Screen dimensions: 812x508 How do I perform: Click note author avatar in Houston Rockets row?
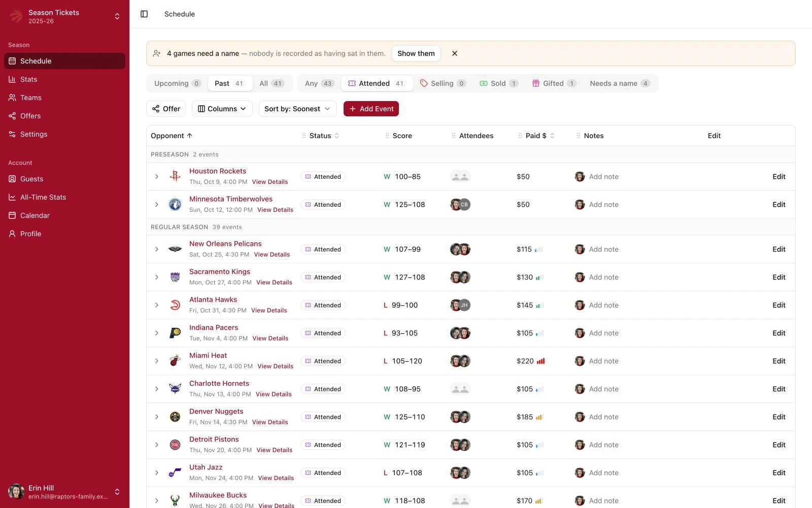(x=580, y=176)
